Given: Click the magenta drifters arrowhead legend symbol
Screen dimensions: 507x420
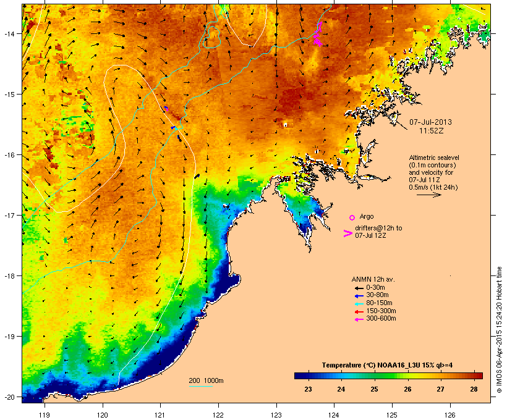Looking at the screenshot, I should click(x=347, y=233).
